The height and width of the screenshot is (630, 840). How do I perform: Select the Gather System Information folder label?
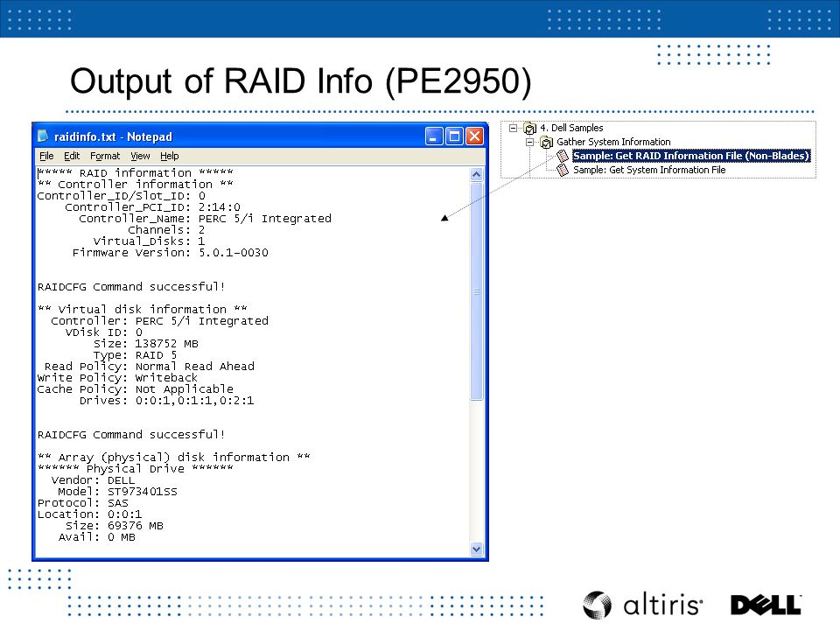coord(613,142)
